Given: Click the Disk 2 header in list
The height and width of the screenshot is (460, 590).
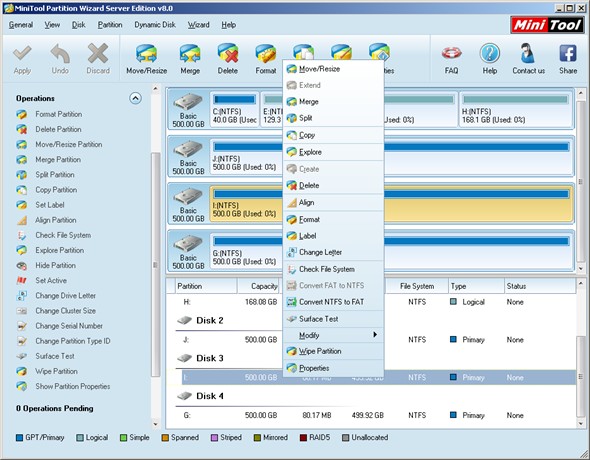Looking at the screenshot, I should (x=210, y=320).
